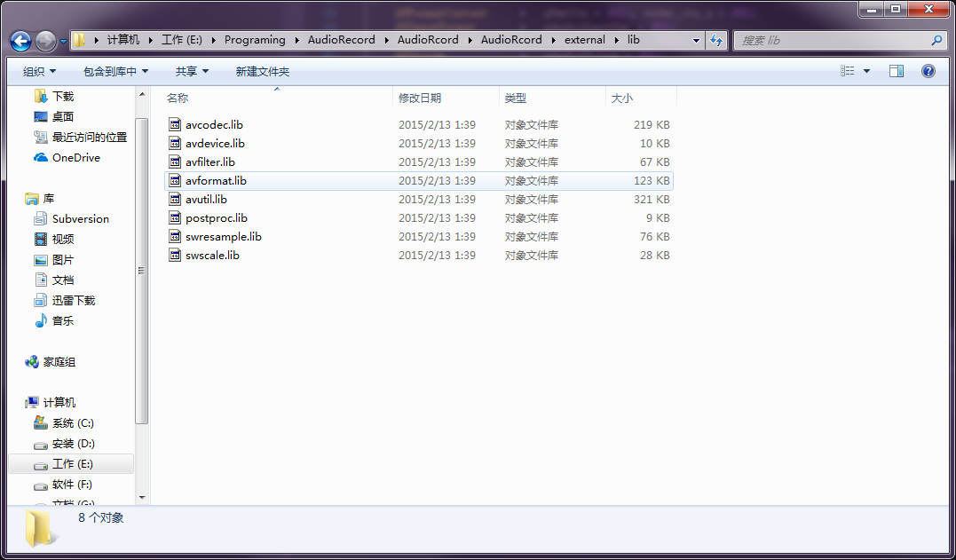Viewport: 956px width, 560px height.
Task: Click the OneDrive cloud icon in sidebar
Action: tap(41, 158)
